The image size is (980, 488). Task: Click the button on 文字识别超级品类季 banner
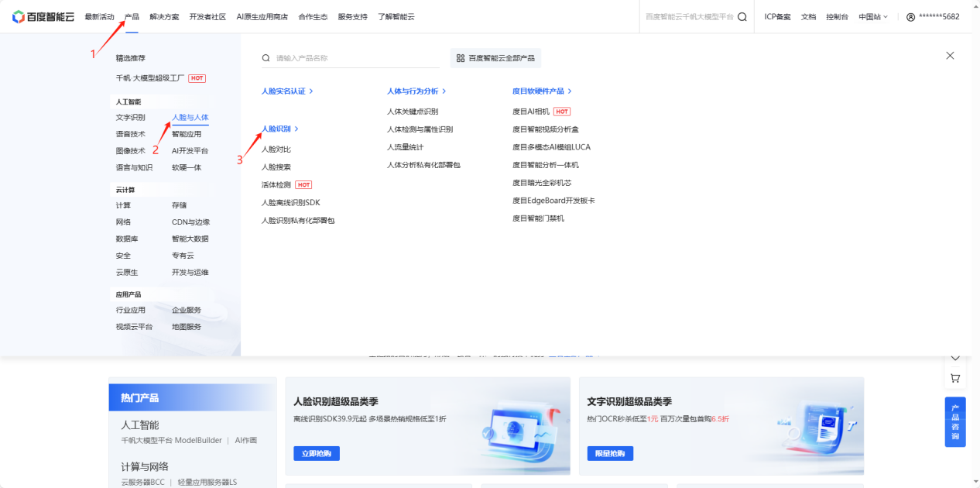[610, 453]
